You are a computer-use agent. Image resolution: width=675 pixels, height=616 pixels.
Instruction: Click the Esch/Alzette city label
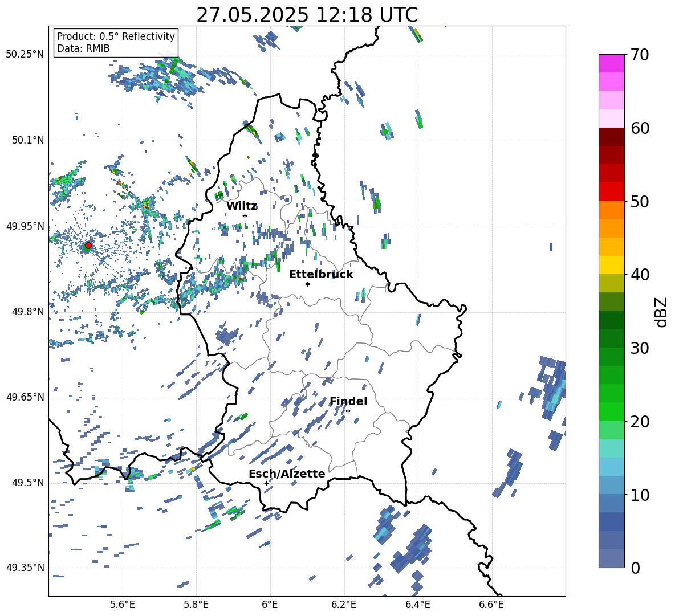(x=287, y=474)
